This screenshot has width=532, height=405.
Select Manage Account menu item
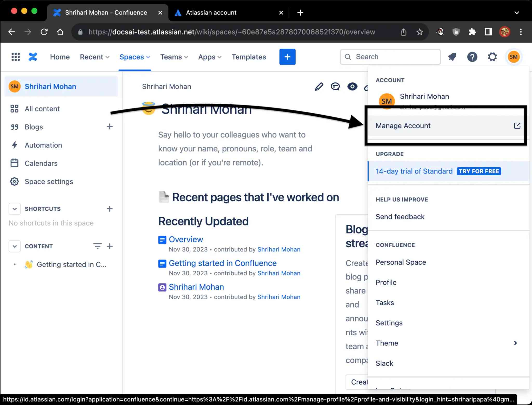click(x=403, y=126)
